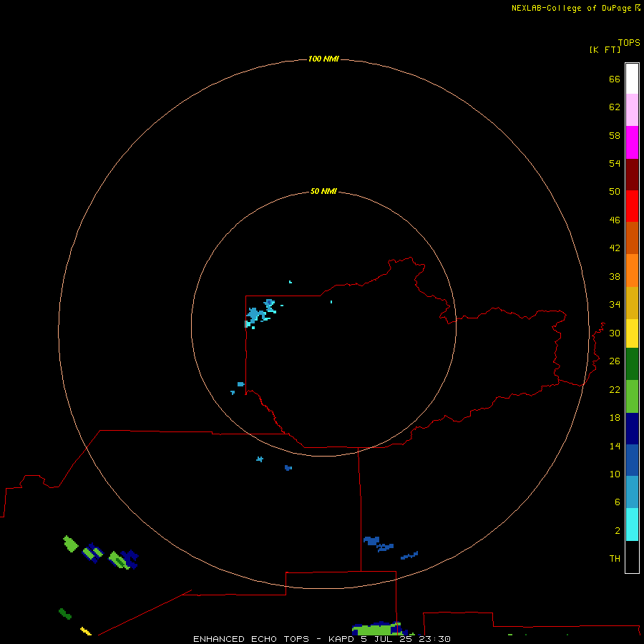Click the '54' legend value
The width and height of the screenshot is (644, 644).
(x=615, y=163)
